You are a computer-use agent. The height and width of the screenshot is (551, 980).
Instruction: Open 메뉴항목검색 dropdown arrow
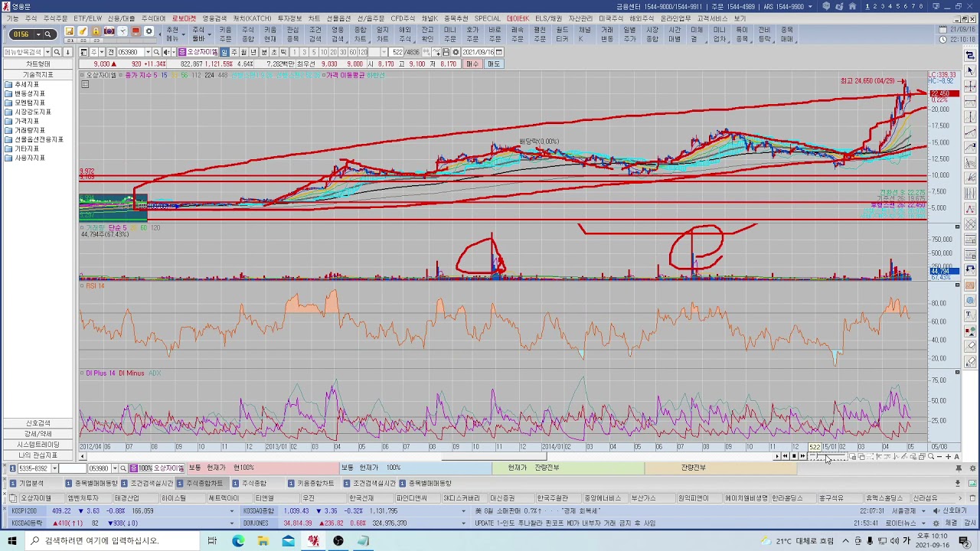pos(47,52)
